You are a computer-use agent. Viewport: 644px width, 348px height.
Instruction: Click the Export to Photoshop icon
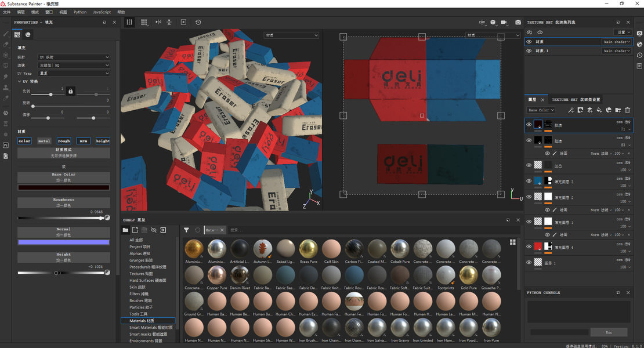tap(6, 145)
